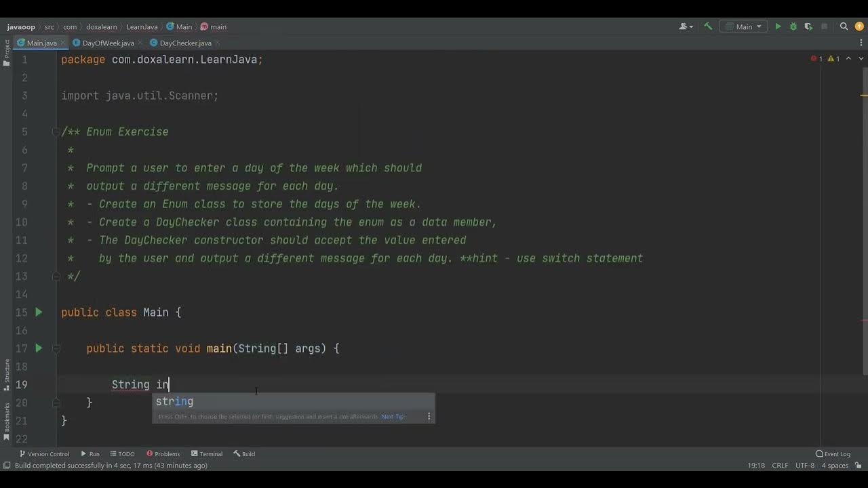Build the project with the hammer icon
The image size is (868, 488).
pyautogui.click(x=708, y=26)
